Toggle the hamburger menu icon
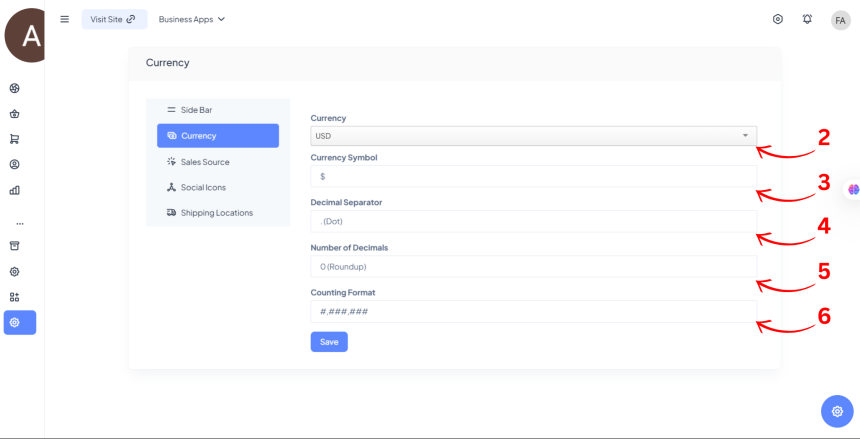 (65, 19)
